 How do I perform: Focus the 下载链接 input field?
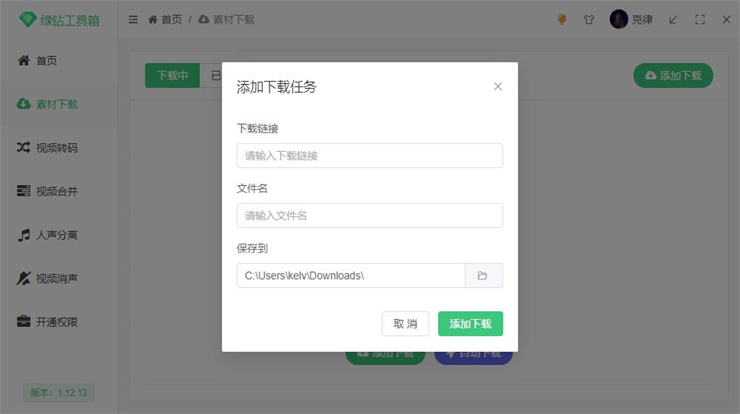tap(370, 156)
